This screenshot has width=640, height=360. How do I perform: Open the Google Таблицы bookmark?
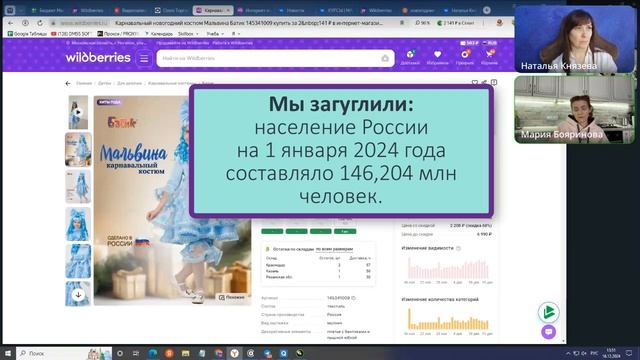click(27, 34)
